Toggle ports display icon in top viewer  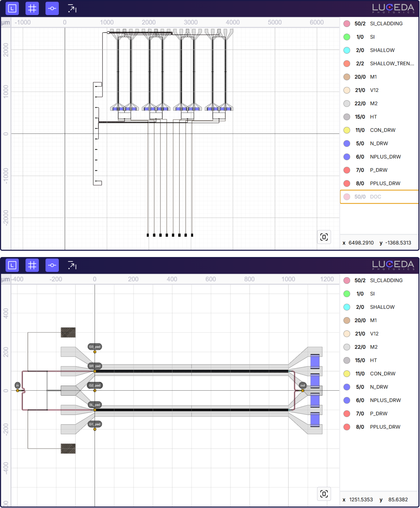point(52,9)
